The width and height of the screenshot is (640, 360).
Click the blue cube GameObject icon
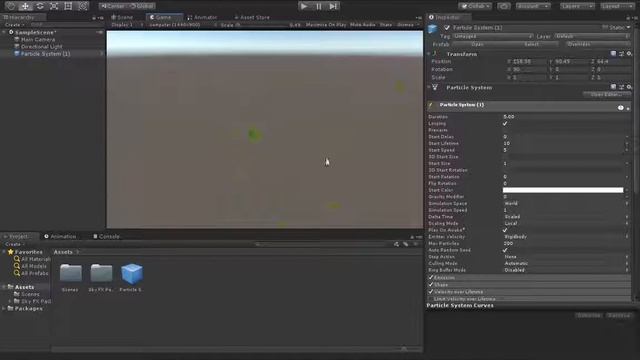[x=433, y=29]
